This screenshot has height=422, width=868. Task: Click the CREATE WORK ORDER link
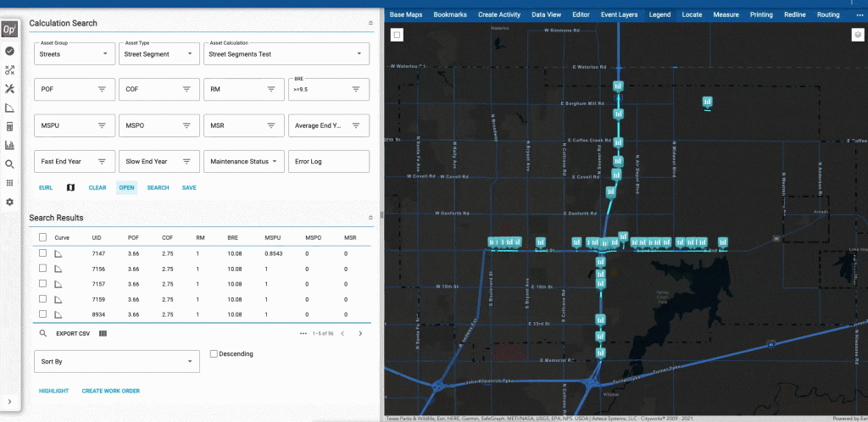(x=110, y=391)
